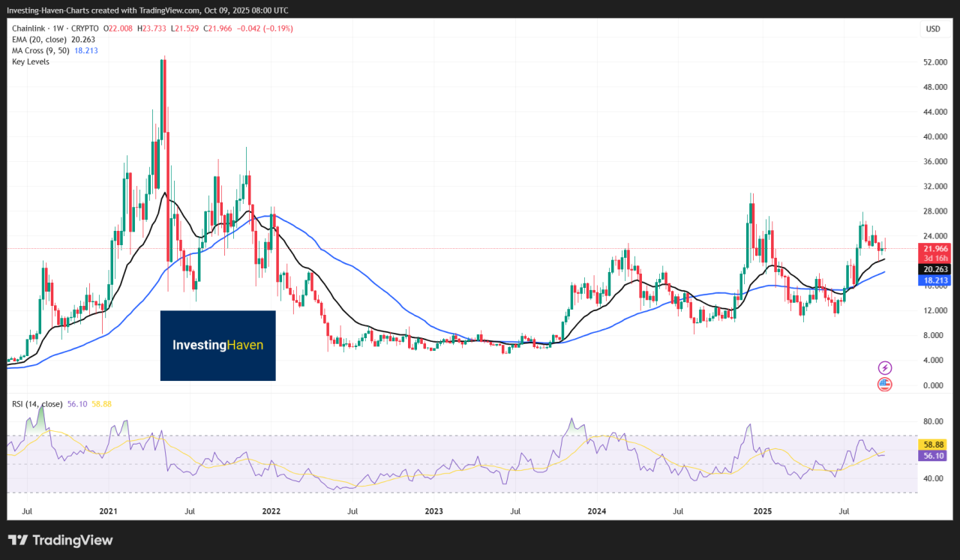
Task: Click the 2025 label on time axis
Action: (762, 511)
